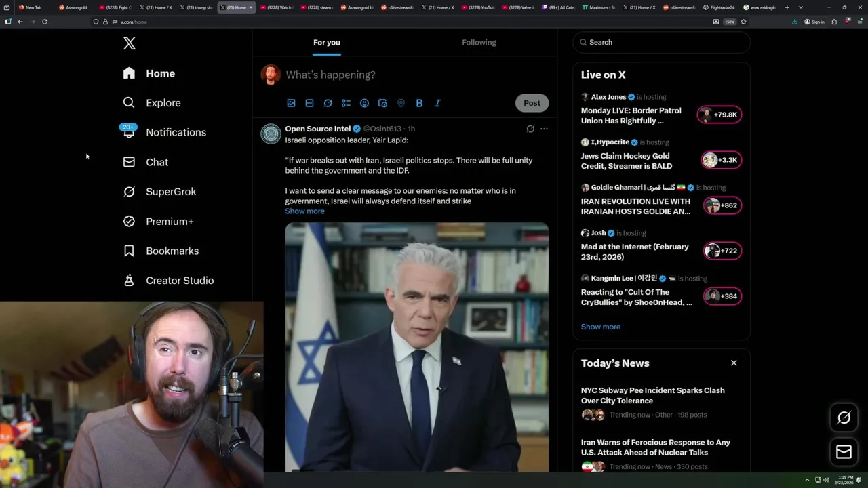Join the Alex Jones live broadcast
This screenshot has width=868, height=488.
(631, 115)
